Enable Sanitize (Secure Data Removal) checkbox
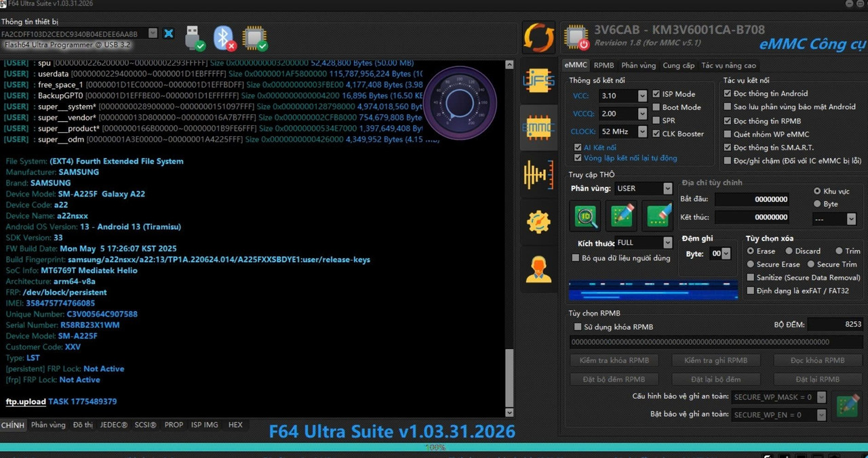Screen dimensions: 868x458 [751, 277]
